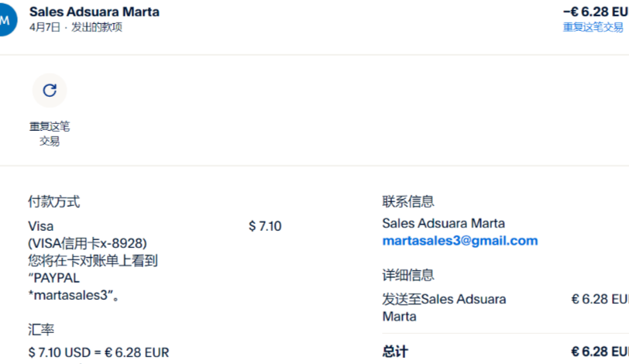Click the circular repeat transaction icon
The height and width of the screenshot is (364, 629).
coord(50,91)
